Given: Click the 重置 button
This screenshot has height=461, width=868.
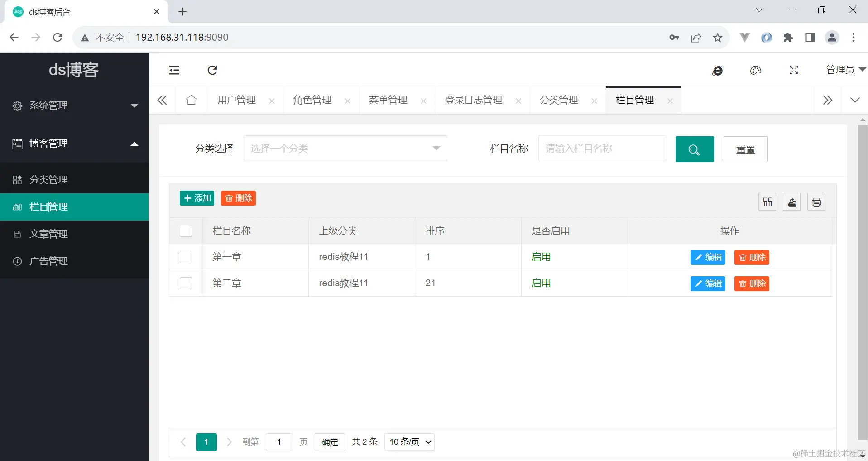Looking at the screenshot, I should point(745,149).
